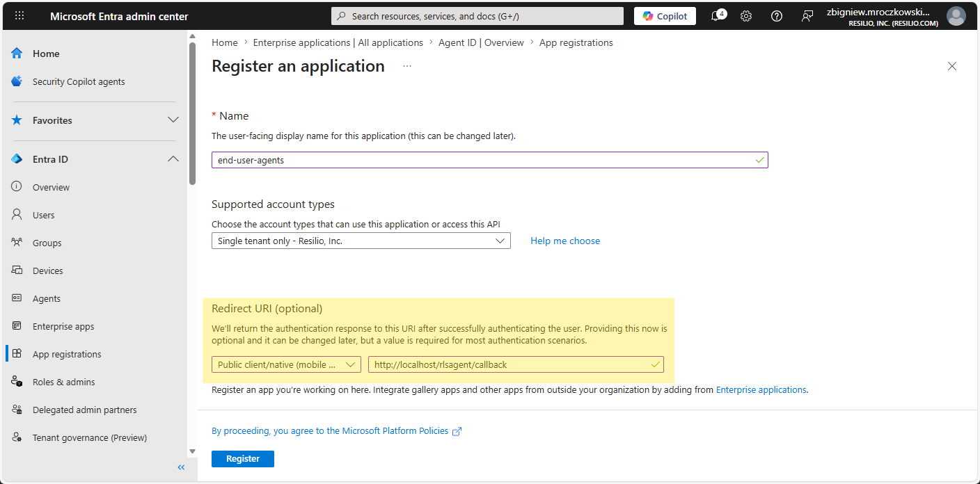Click the Entra ID diamond icon
The image size is (980, 484).
point(17,159)
